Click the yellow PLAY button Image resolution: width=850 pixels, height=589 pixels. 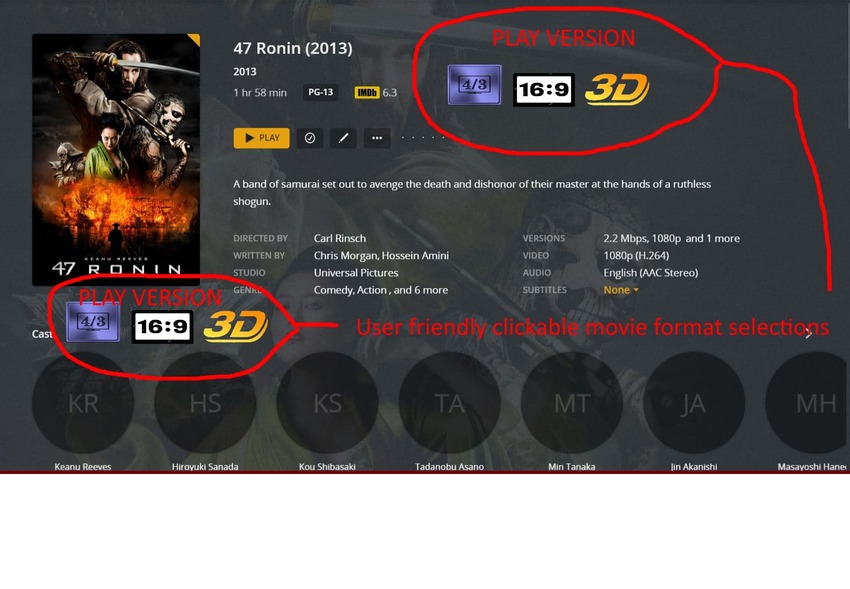click(261, 138)
